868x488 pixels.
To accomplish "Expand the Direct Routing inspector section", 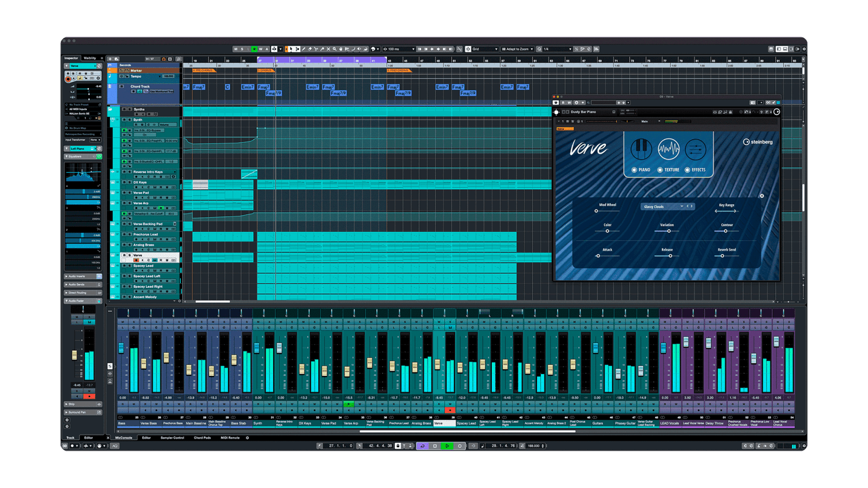I will click(x=83, y=293).
